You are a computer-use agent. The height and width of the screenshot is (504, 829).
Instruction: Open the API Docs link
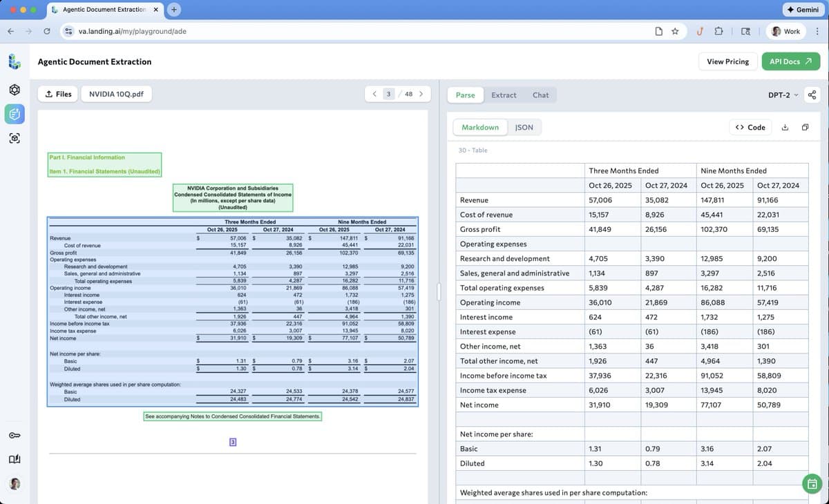(791, 61)
